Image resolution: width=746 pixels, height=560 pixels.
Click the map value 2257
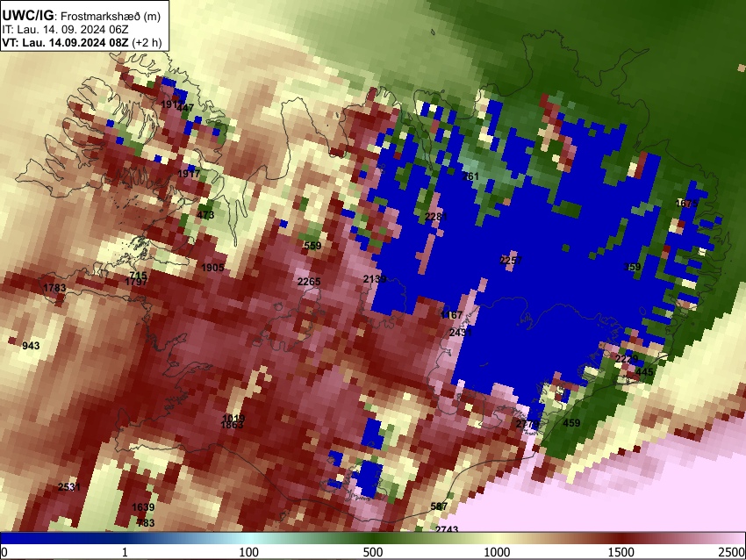pos(512,261)
